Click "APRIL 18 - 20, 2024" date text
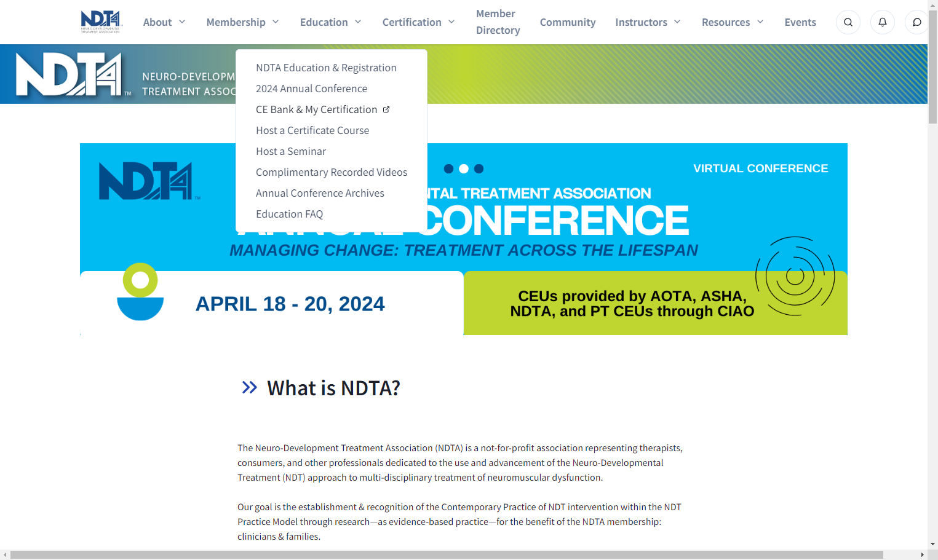 pos(290,304)
